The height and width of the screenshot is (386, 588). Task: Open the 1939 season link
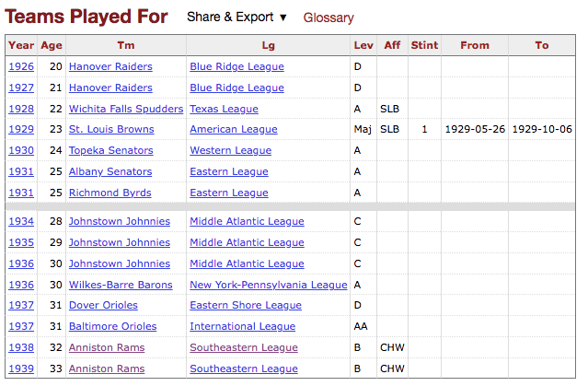tap(21, 368)
